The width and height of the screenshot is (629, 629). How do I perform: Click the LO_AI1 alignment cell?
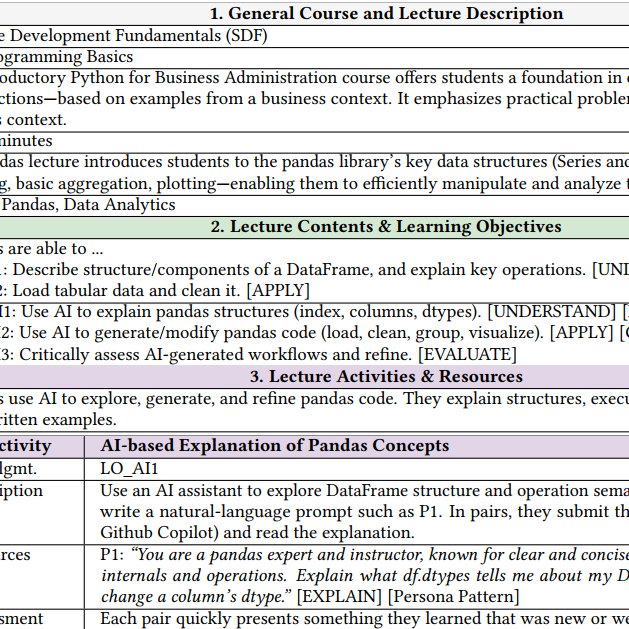pyautogui.click(x=129, y=468)
